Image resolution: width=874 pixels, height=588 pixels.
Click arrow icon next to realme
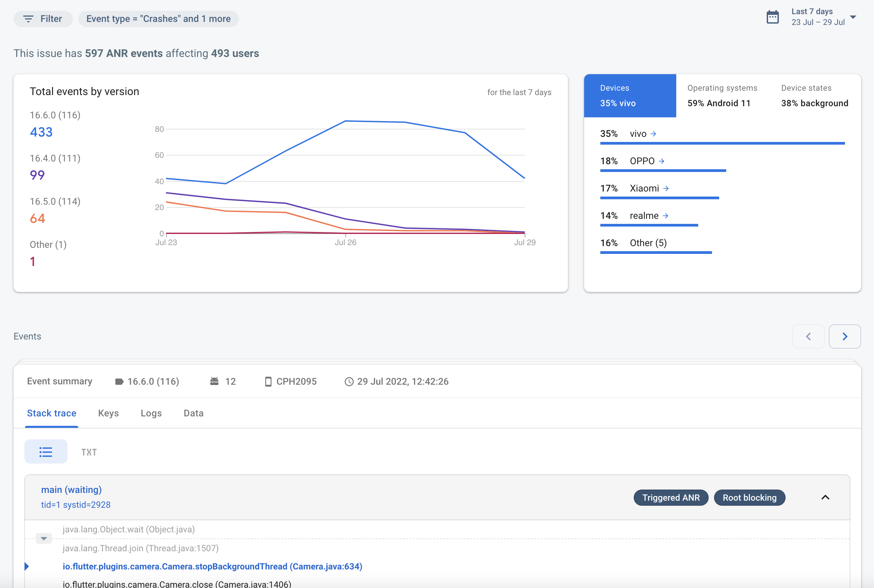pos(665,216)
